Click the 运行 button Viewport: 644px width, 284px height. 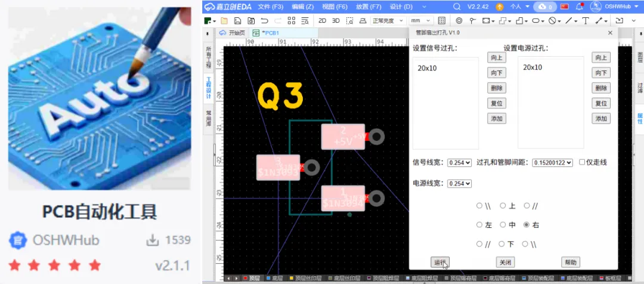click(440, 262)
